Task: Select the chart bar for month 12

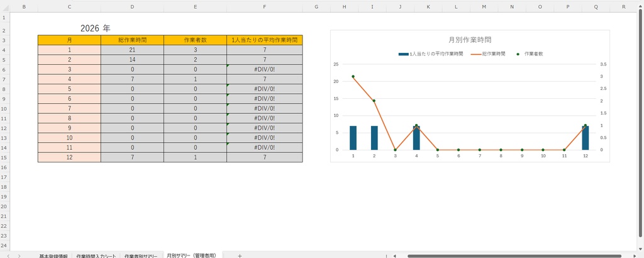Action: [586, 138]
